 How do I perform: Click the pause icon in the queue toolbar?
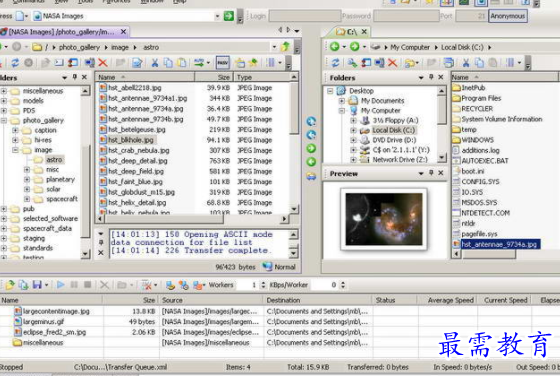[74, 285]
